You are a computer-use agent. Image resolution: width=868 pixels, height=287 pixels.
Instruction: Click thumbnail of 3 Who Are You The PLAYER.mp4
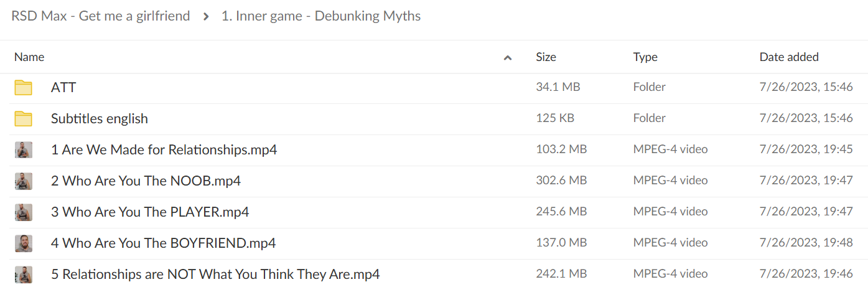[23, 212]
